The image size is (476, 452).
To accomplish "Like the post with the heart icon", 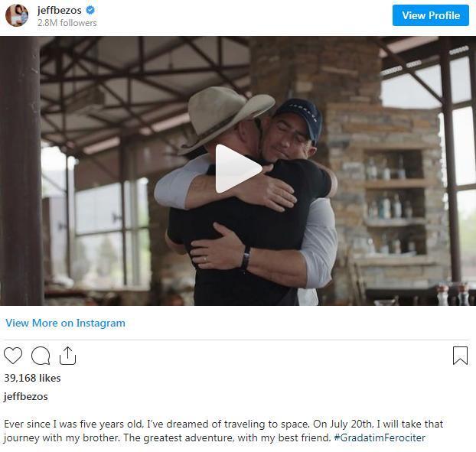I will [13, 355].
